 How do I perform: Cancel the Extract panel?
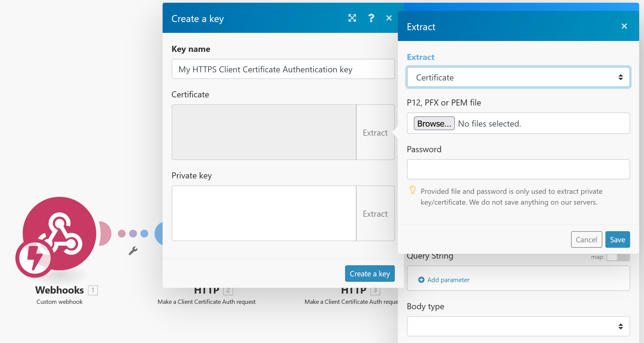(586, 240)
